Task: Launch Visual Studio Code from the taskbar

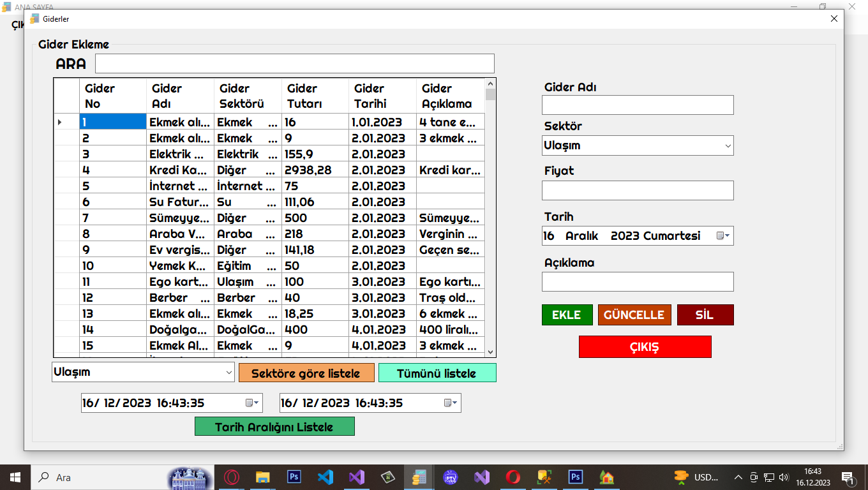Action: pyautogui.click(x=325, y=477)
